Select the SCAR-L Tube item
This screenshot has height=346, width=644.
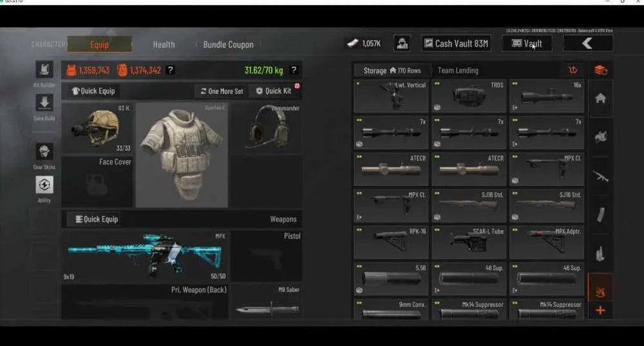(469, 242)
